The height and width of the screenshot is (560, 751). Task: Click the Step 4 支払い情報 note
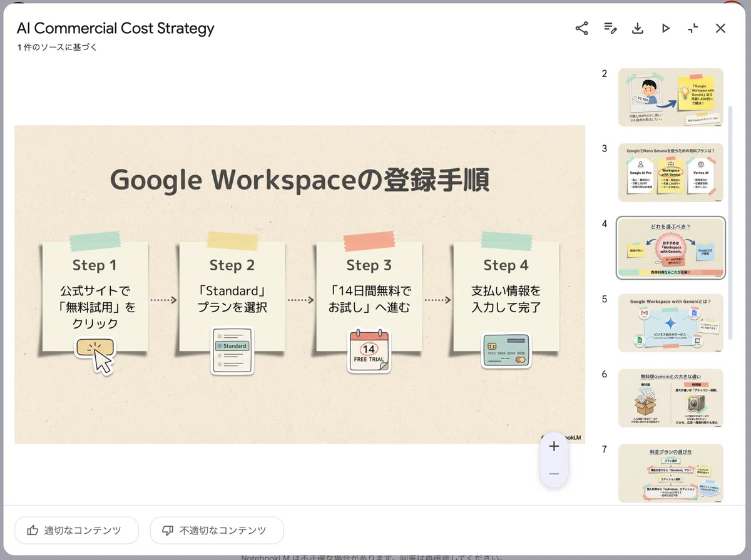pos(506,297)
